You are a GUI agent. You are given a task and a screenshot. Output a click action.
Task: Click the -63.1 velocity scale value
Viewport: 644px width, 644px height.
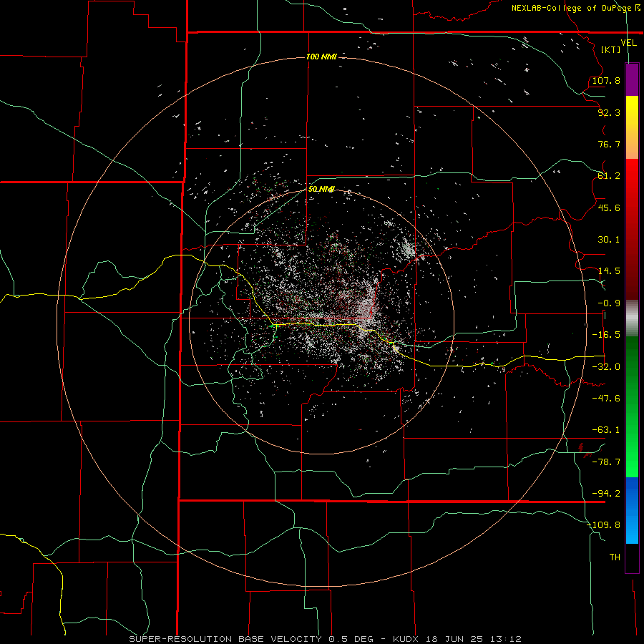pos(606,430)
